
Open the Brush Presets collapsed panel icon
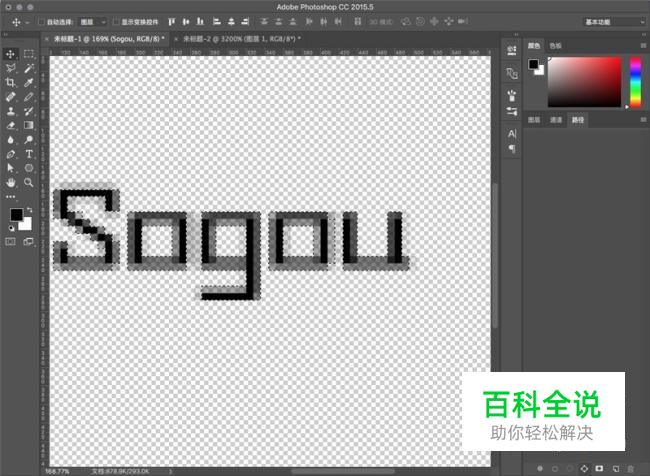click(x=512, y=95)
